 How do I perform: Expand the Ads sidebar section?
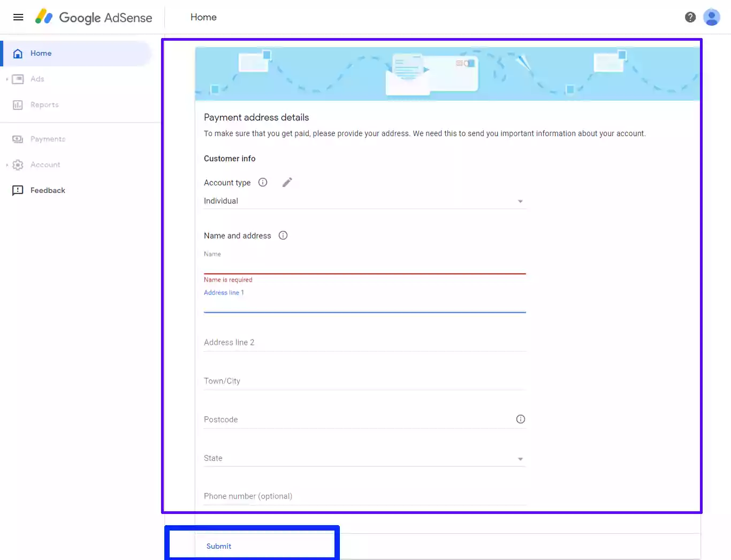[x=37, y=79]
